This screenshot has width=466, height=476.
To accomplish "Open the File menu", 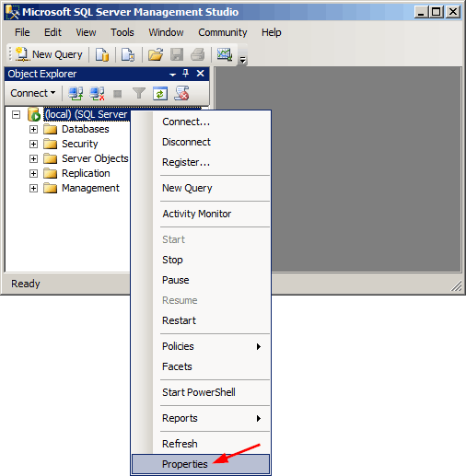I will pos(22,32).
